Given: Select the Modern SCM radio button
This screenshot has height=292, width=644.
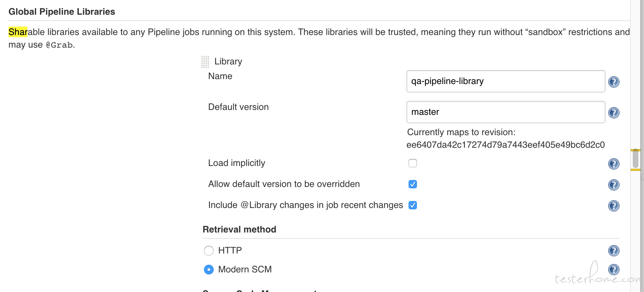Looking at the screenshot, I should click(209, 270).
